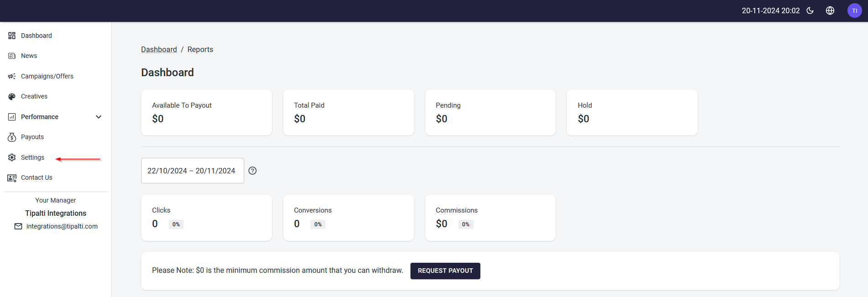Select the Available To Payout card
Screen dimensions: 868x297
point(206,112)
